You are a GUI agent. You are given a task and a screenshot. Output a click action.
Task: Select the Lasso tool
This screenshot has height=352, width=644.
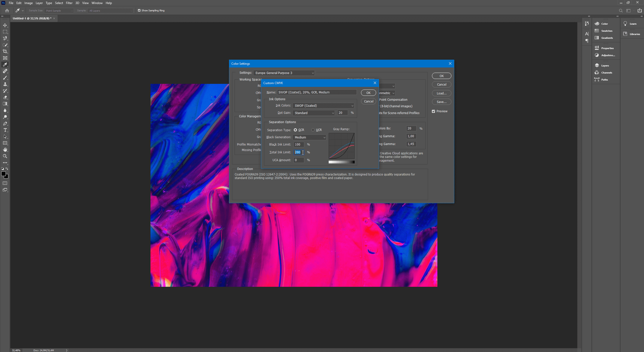5,39
